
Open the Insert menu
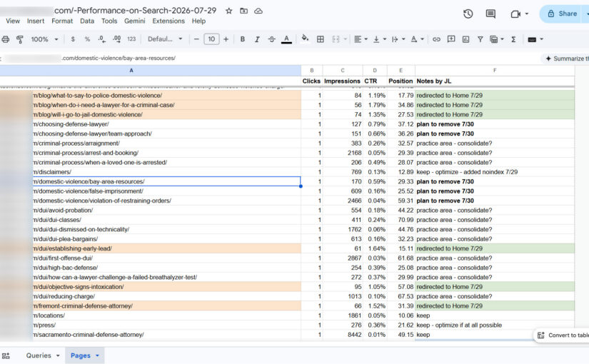[x=36, y=21]
